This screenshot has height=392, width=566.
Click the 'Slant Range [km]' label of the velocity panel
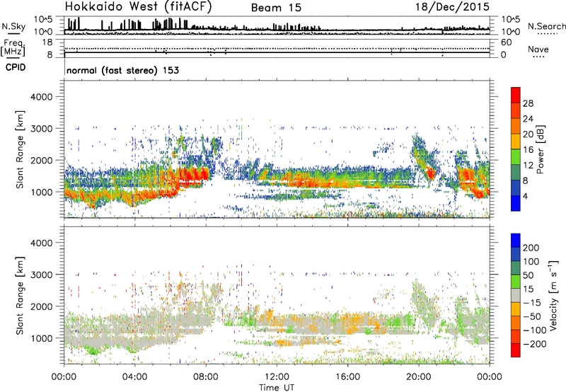[20, 296]
